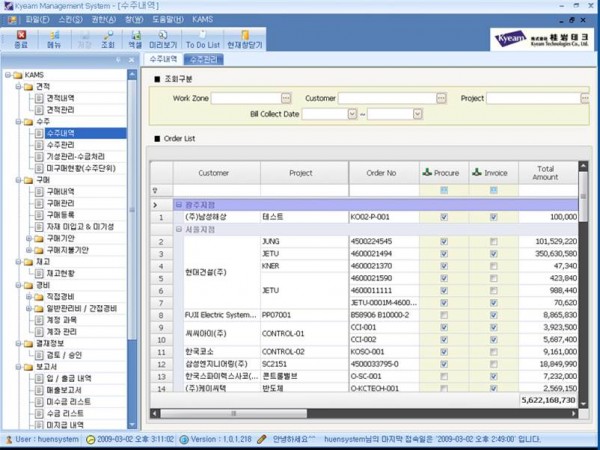The height and width of the screenshot is (450, 600).
Task: Open the first Bill Collect Date dropdown
Action: pyautogui.click(x=353, y=114)
